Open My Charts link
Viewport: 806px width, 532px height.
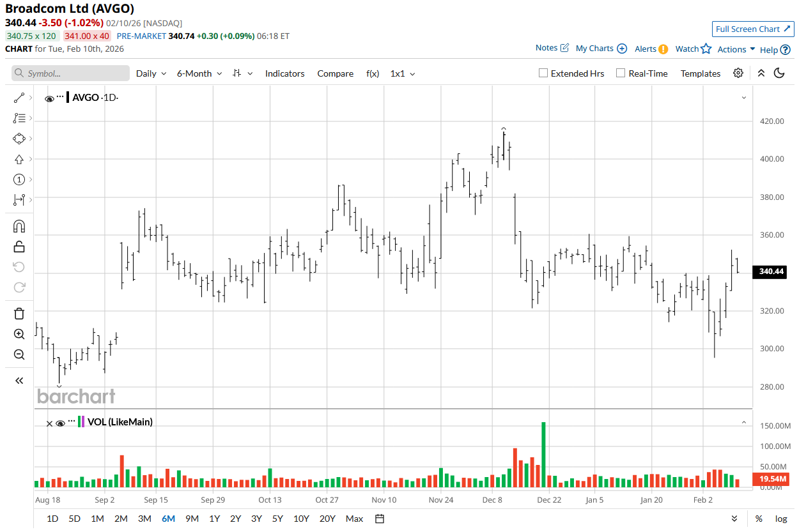[601, 49]
